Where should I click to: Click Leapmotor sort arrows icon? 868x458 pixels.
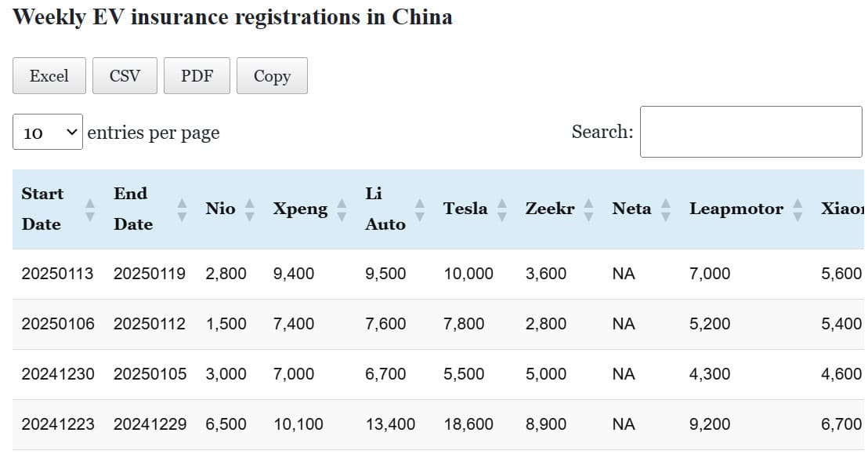tap(797, 209)
